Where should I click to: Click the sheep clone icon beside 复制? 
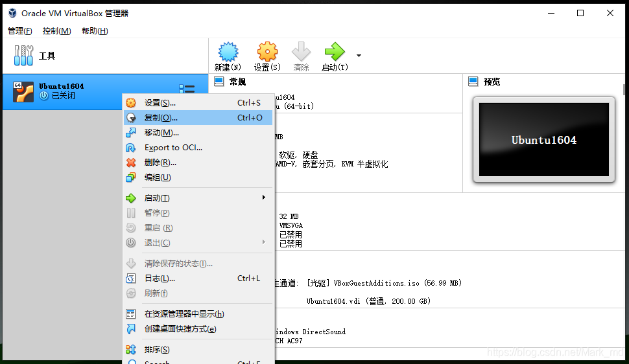tap(131, 118)
